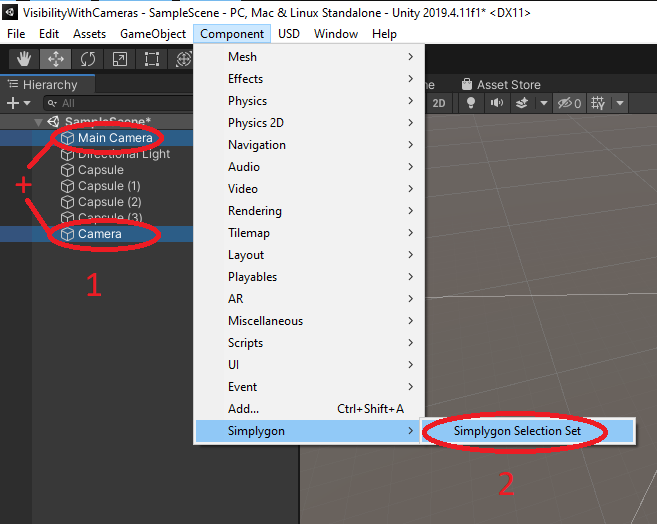This screenshot has width=657, height=524.
Task: Open the GameObject menu
Action: tap(152, 34)
